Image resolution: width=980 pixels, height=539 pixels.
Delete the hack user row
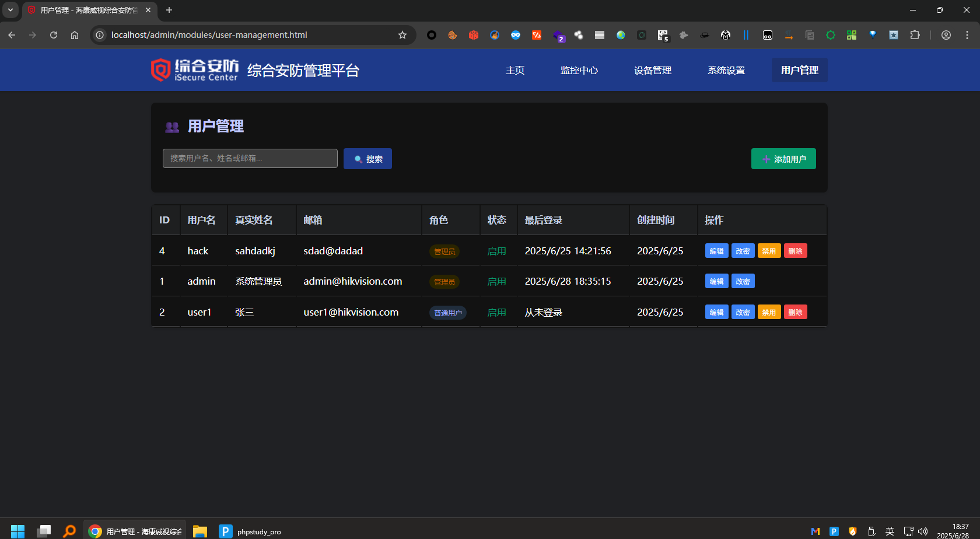click(x=795, y=251)
